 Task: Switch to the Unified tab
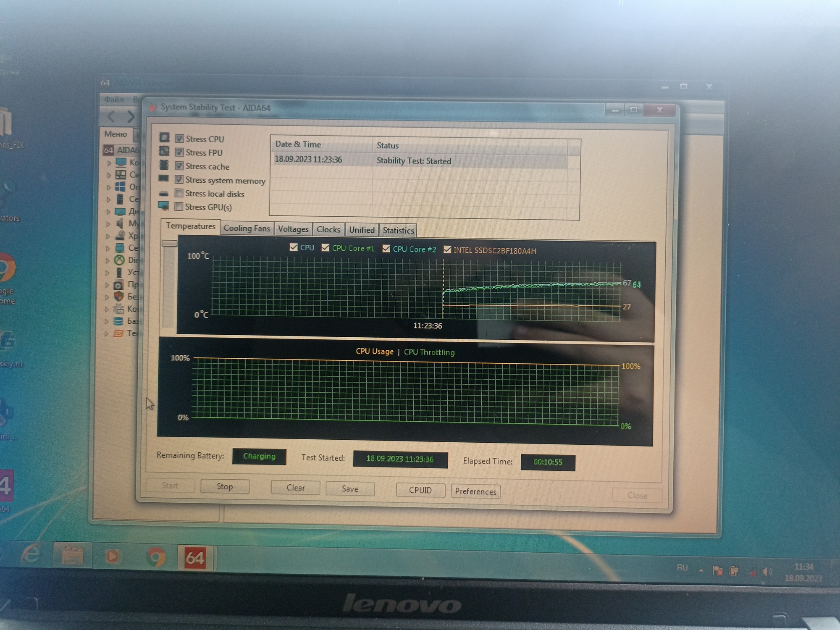pyautogui.click(x=362, y=230)
